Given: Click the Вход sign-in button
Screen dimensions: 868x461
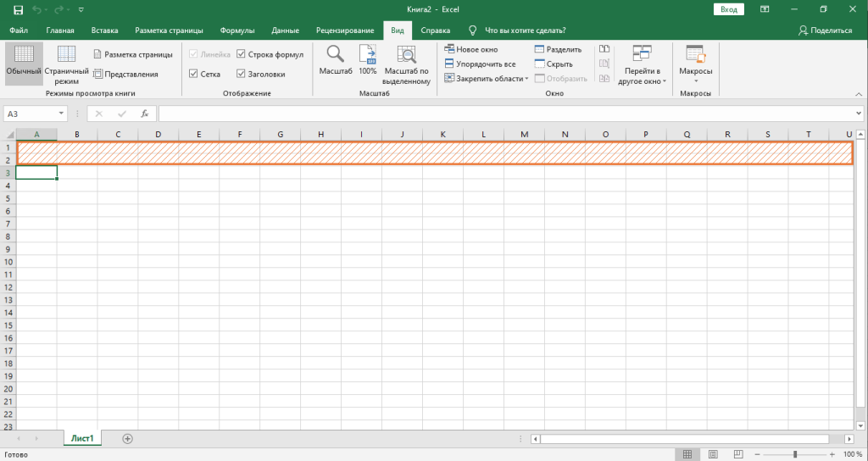Looking at the screenshot, I should pos(728,9).
